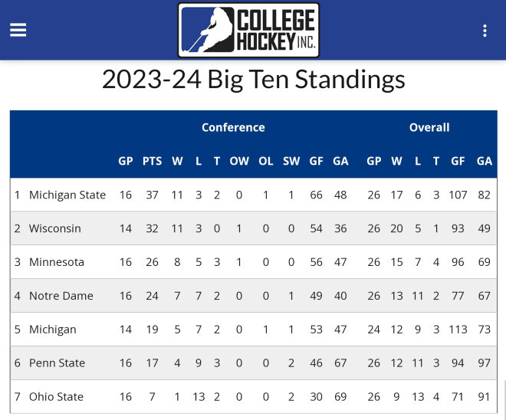Open the three-dot options menu

(x=485, y=31)
